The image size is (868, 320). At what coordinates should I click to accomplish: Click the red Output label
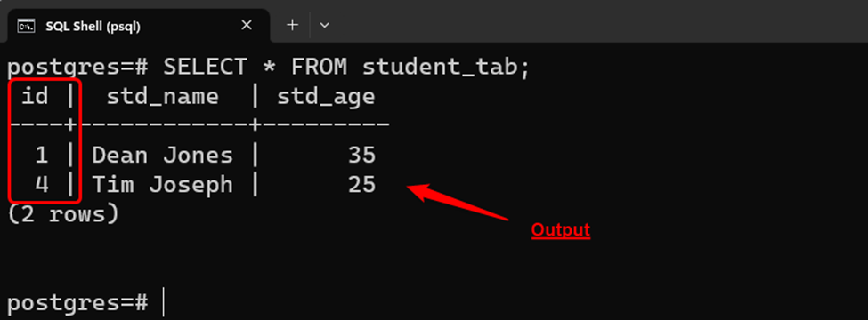coord(561,230)
